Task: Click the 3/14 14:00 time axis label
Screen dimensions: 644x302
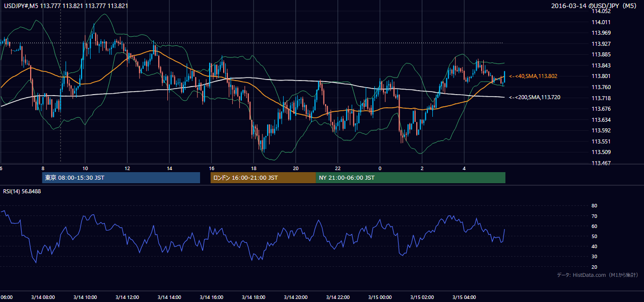Action: (x=169, y=297)
